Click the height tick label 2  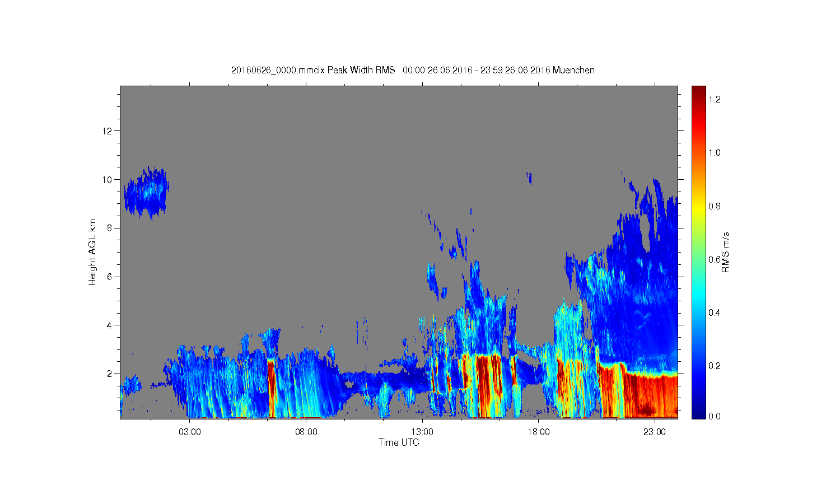pos(110,374)
